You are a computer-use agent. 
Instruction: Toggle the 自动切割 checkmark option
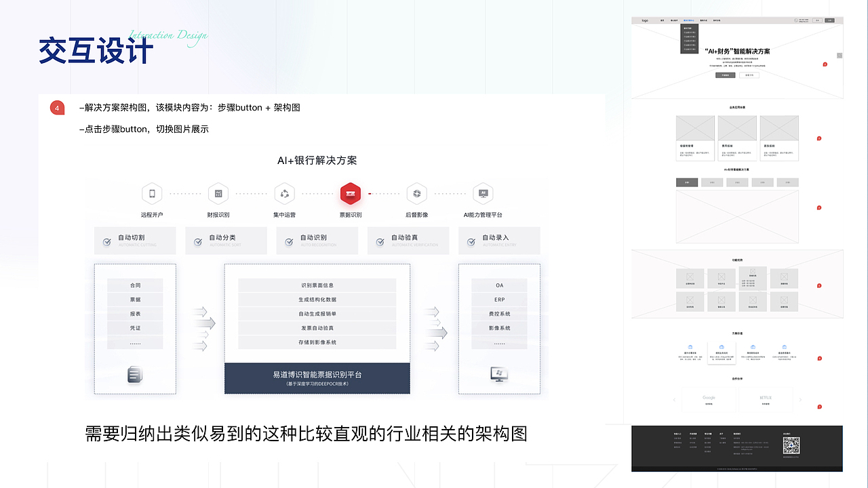(x=106, y=241)
